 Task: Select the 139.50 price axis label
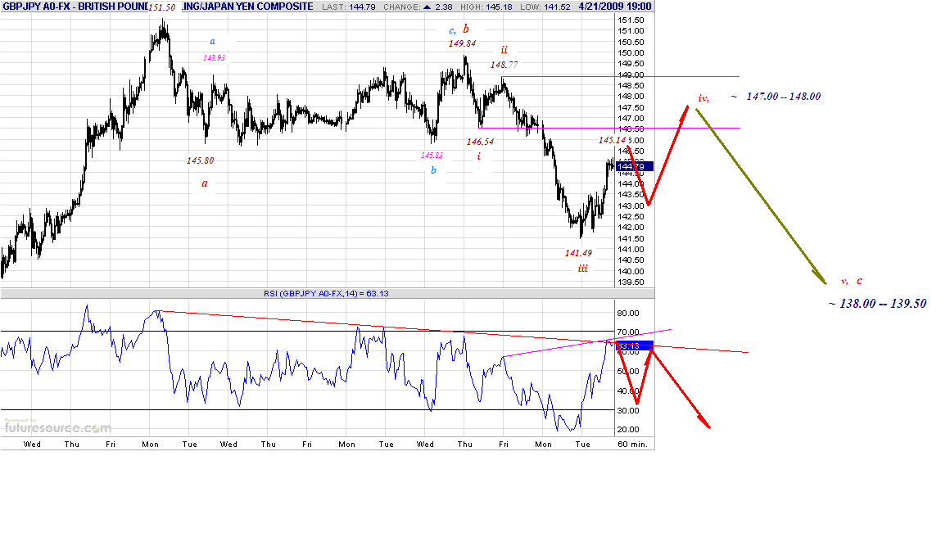tap(631, 282)
